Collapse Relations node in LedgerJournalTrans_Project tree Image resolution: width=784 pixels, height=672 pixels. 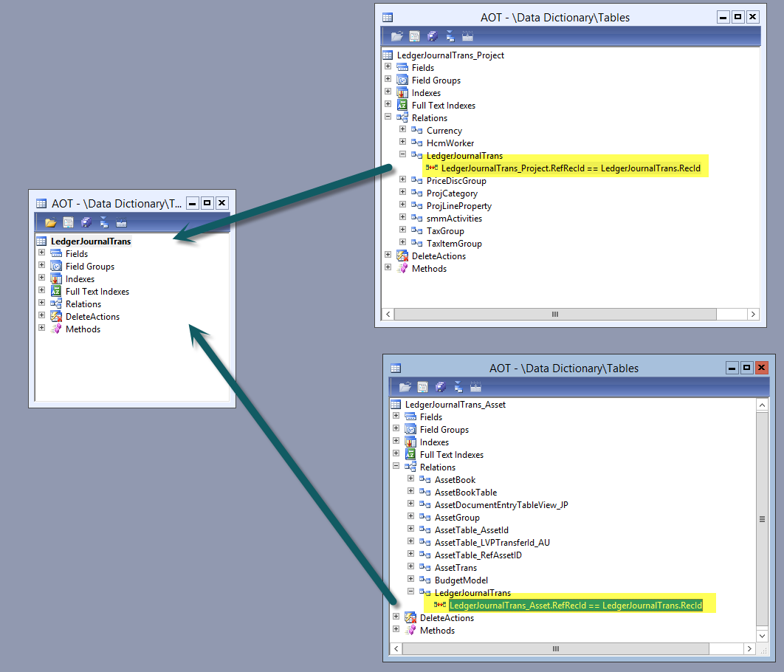[388, 117]
